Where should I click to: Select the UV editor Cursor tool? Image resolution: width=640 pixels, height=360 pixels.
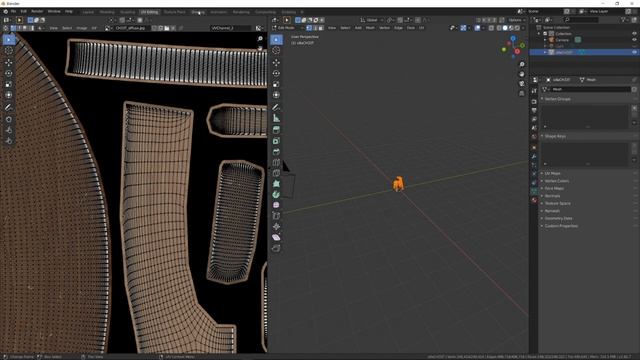[x=9, y=51]
